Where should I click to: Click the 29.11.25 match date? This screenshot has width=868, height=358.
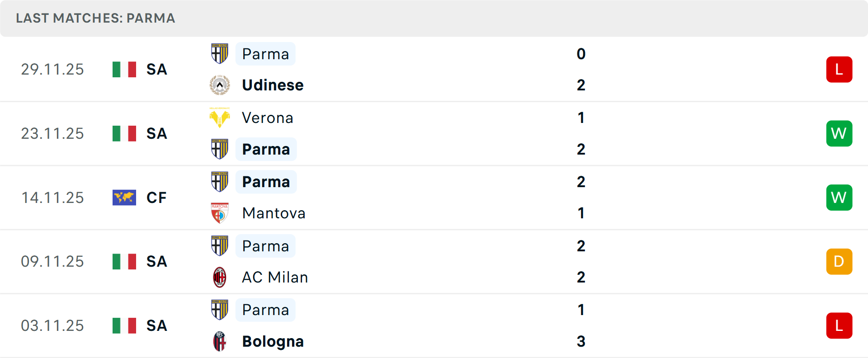click(52, 70)
